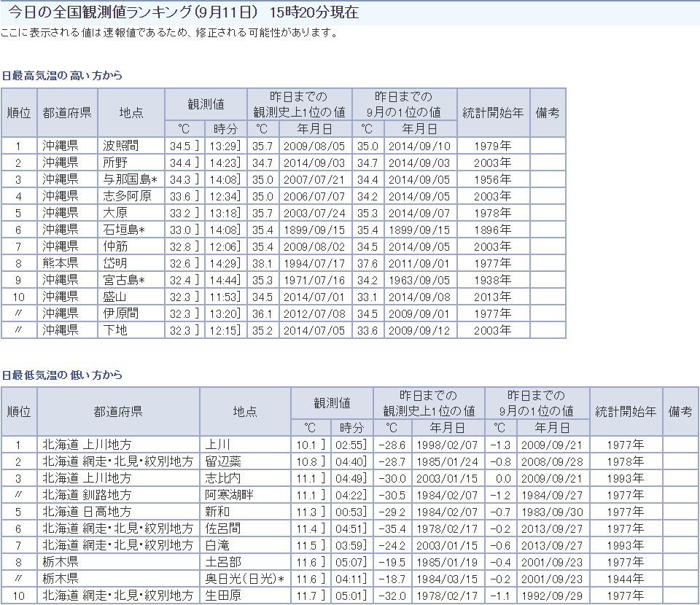Select the 留辺蘂 station cell

(x=223, y=461)
